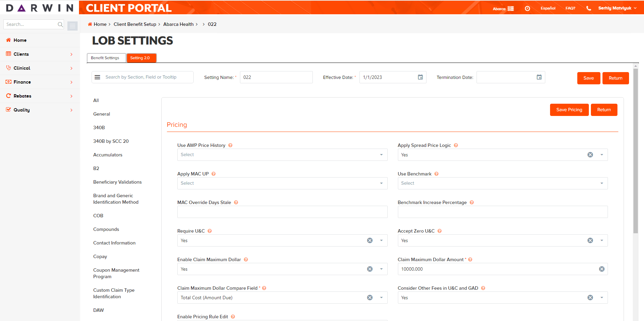Open the Apply MAC UP dropdown
This screenshot has height=321, width=644.
(282, 183)
